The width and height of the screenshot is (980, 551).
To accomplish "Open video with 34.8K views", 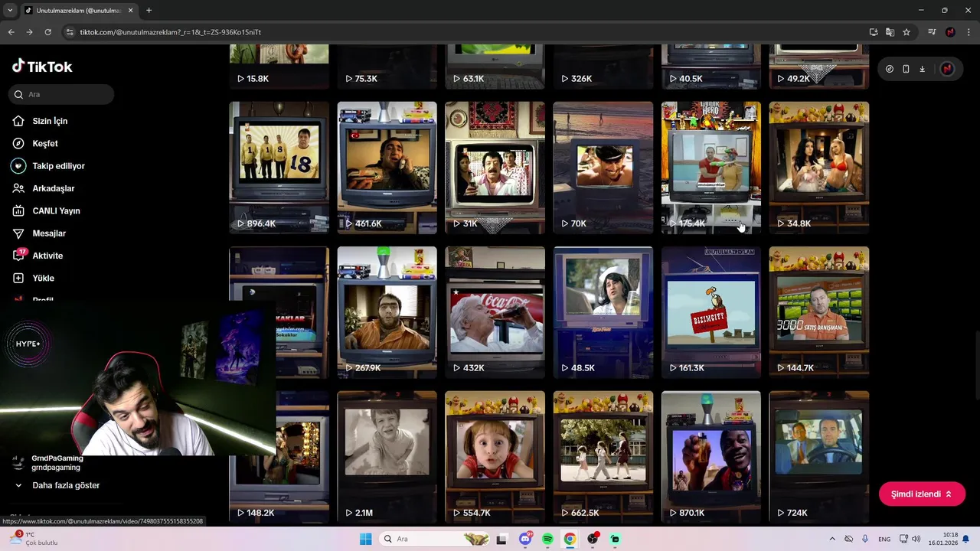I will [819, 168].
